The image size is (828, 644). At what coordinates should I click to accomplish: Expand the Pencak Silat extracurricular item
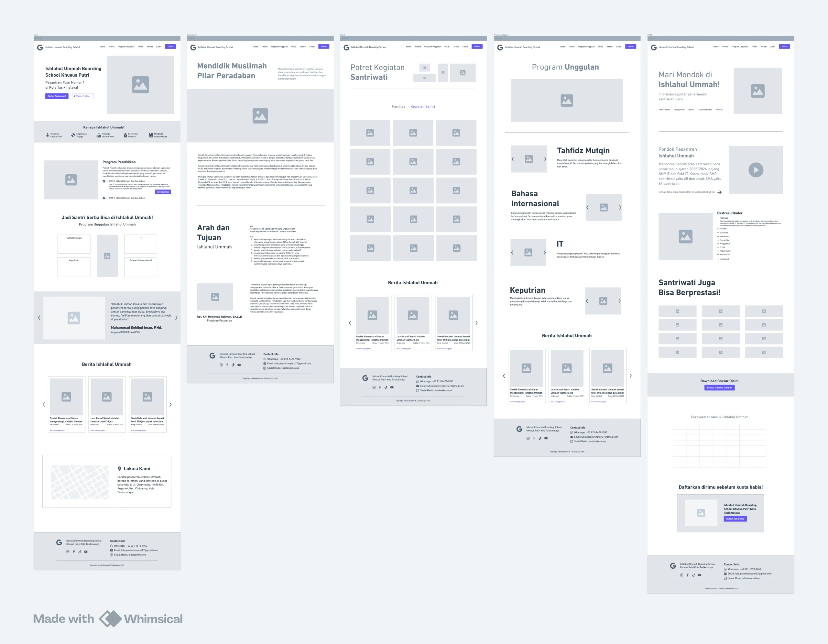click(x=718, y=240)
